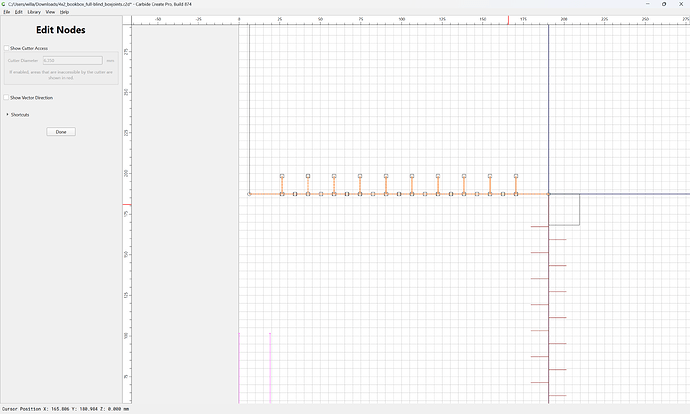Select the top node of the leftmost orange finger

pos(282,176)
